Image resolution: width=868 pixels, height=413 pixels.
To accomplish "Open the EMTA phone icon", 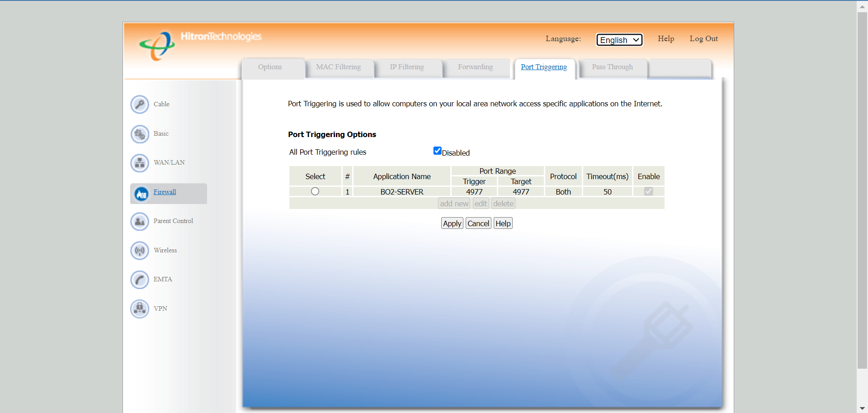I will tap(140, 280).
